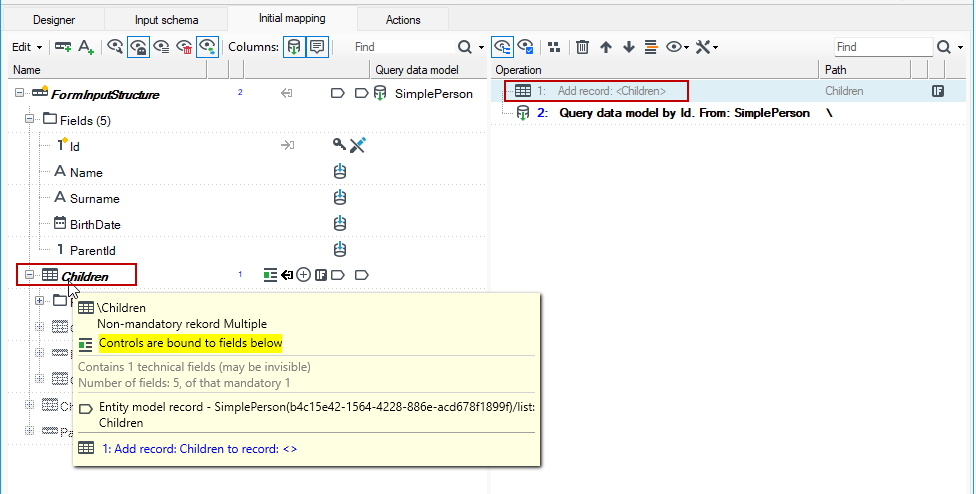Click the left panel Find field
Image resolution: width=976 pixels, height=494 pixels.
coord(403,47)
